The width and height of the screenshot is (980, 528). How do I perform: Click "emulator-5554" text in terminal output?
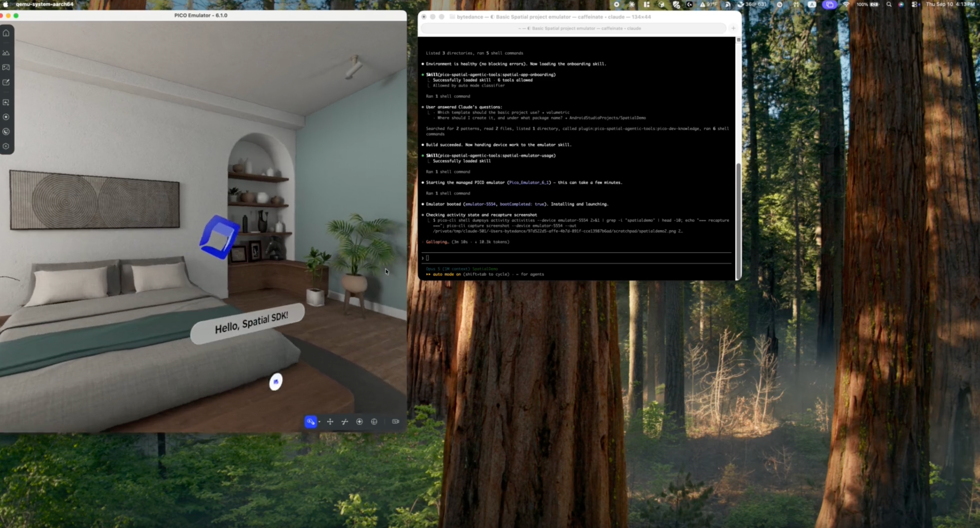click(x=480, y=204)
